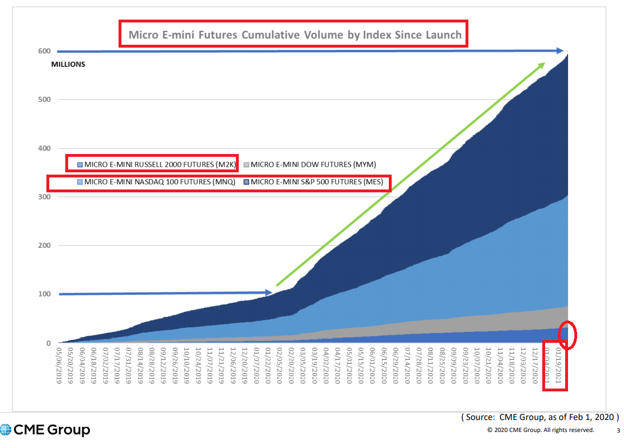Click the 07/14/2020 date on the x-axis
The height and width of the screenshot is (448, 624).
(406, 366)
